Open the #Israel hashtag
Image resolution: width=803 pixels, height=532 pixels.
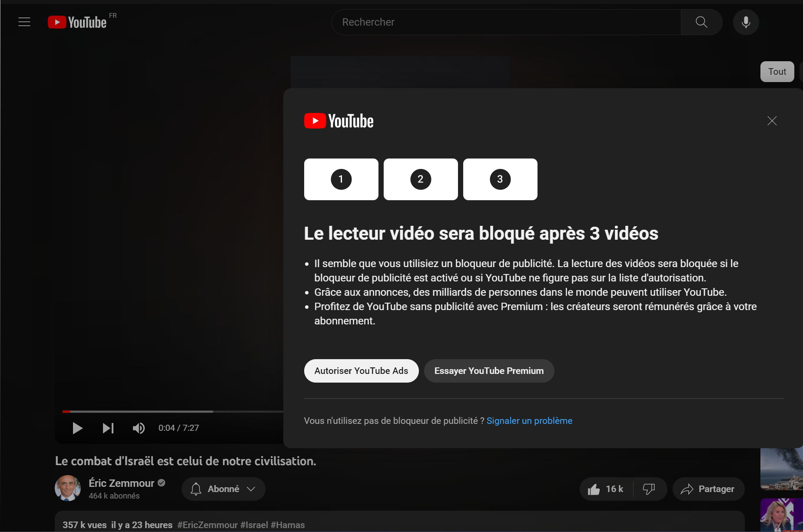click(254, 525)
